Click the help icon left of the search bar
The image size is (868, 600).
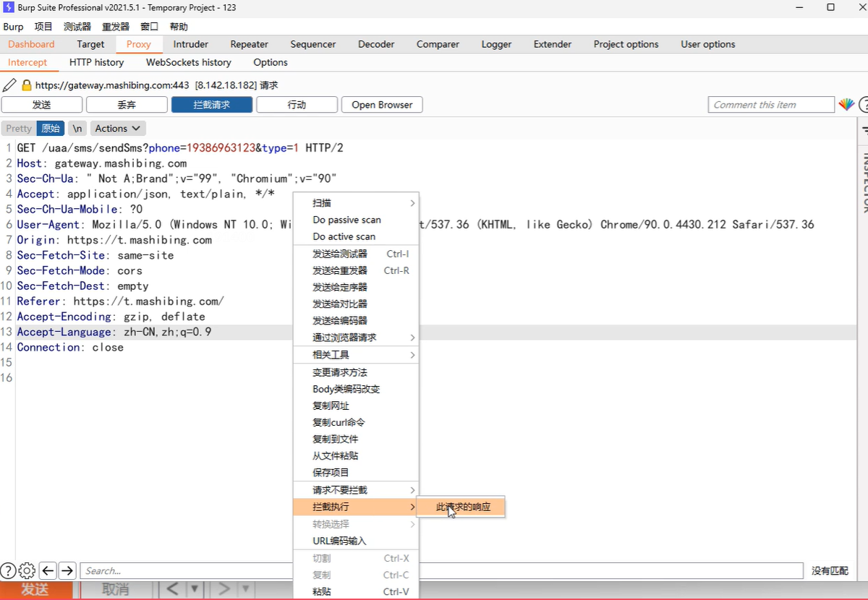point(8,570)
